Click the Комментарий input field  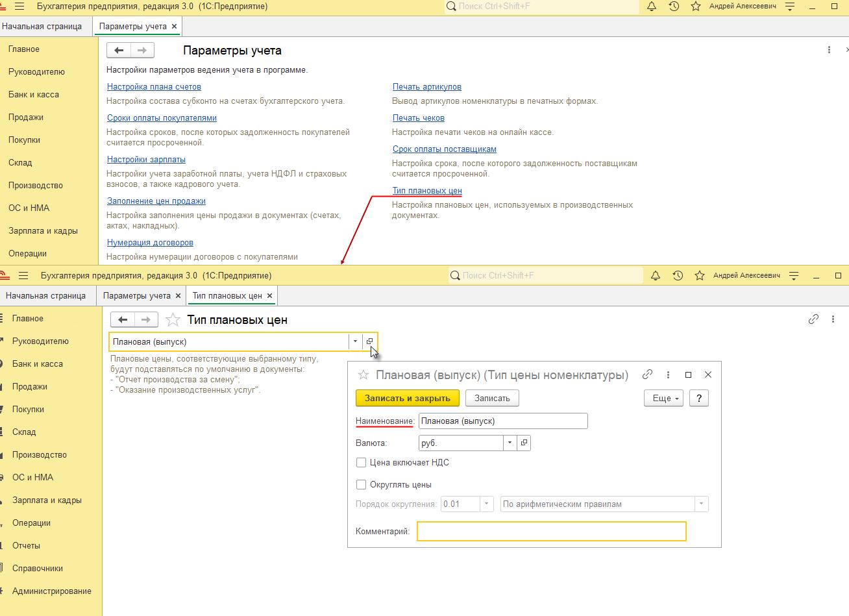tap(551, 532)
